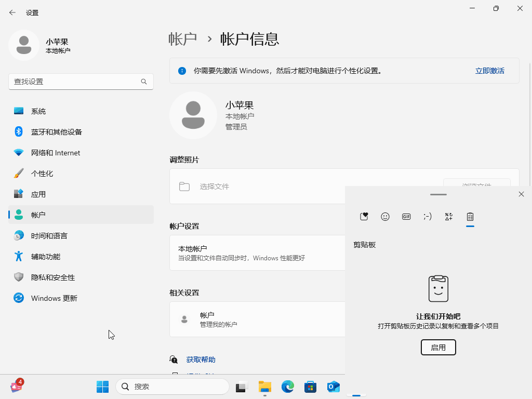Open the Apps (应用) category
This screenshot has width=532, height=399.
pyautogui.click(x=81, y=194)
